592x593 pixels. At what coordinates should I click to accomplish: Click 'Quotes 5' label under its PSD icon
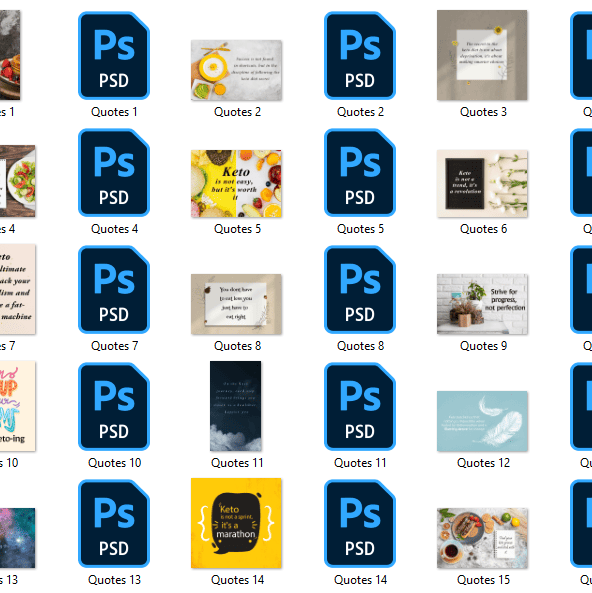pyautogui.click(x=360, y=229)
